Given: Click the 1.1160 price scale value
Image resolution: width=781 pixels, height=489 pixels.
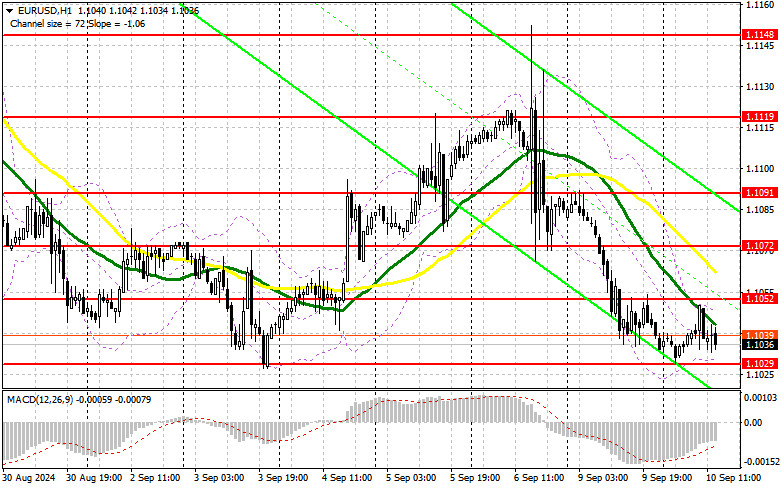Looking at the screenshot, I should pyautogui.click(x=760, y=4).
